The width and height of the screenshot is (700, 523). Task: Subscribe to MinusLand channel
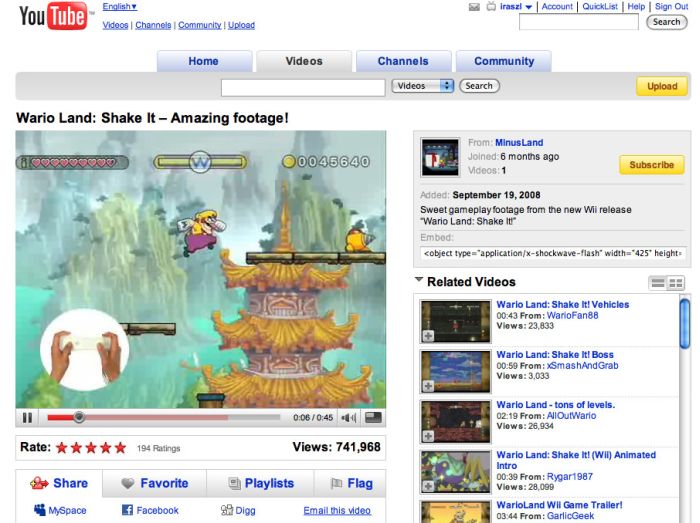[x=651, y=165]
